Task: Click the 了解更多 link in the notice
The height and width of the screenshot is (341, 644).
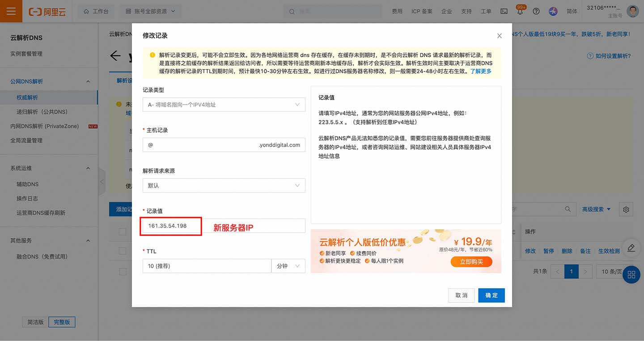Action: point(481,72)
